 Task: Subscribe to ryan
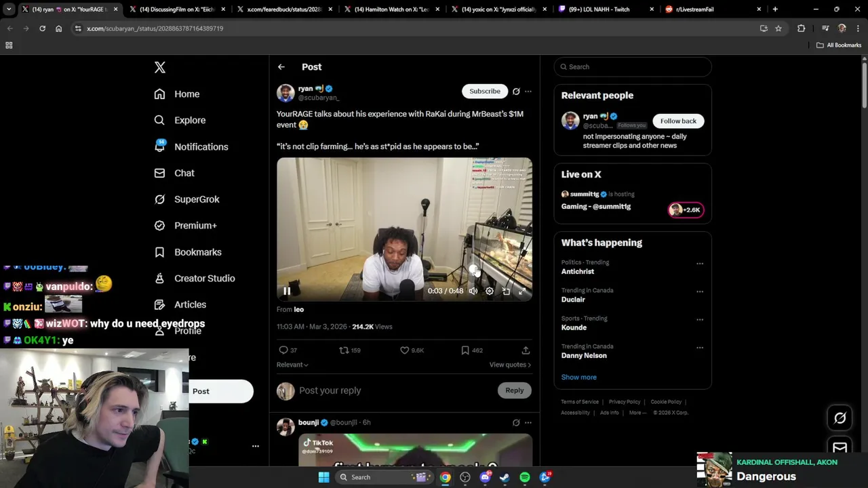[485, 91]
